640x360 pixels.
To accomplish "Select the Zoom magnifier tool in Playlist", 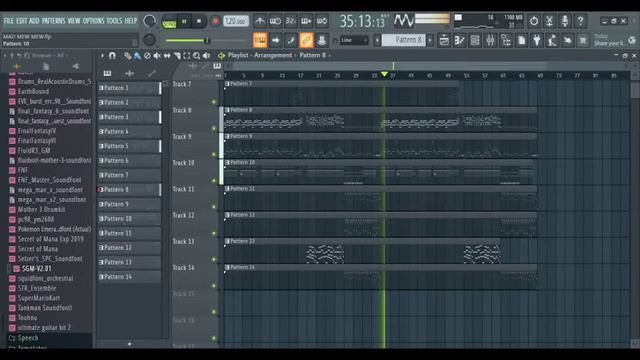I will pos(196,56).
